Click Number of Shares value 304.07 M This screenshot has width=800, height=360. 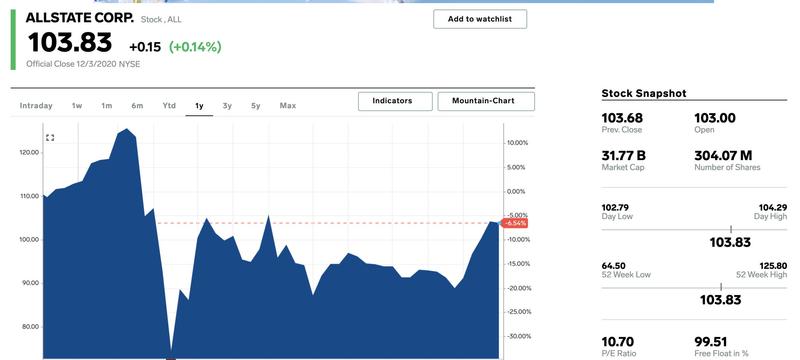723,156
